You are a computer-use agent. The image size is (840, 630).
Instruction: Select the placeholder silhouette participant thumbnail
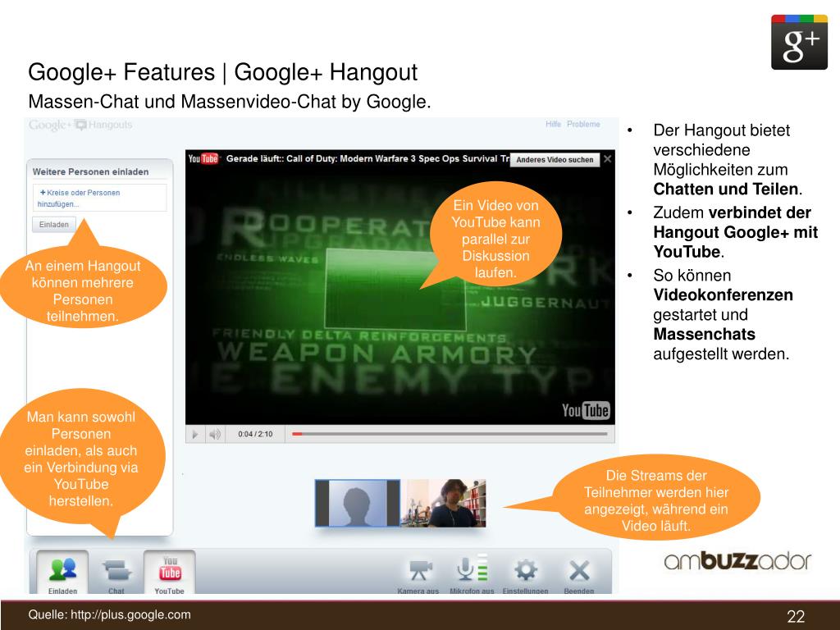point(358,503)
